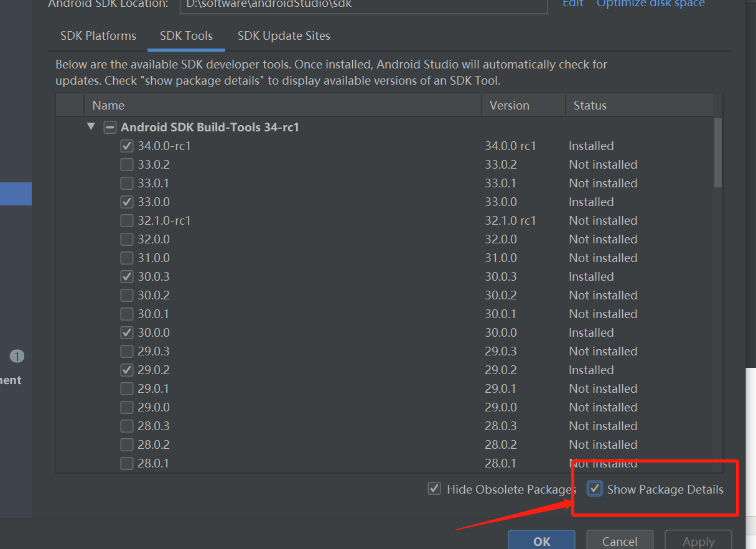
Task: Toggle the Android SDK Build-Tools 34-rc1 group checkbox
Action: pos(110,127)
